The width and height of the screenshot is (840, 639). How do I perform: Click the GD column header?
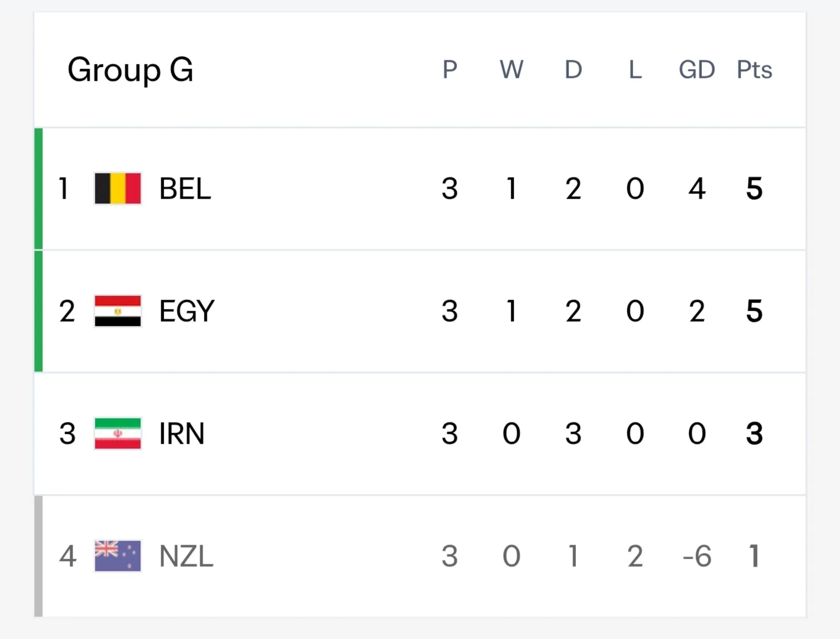click(697, 69)
